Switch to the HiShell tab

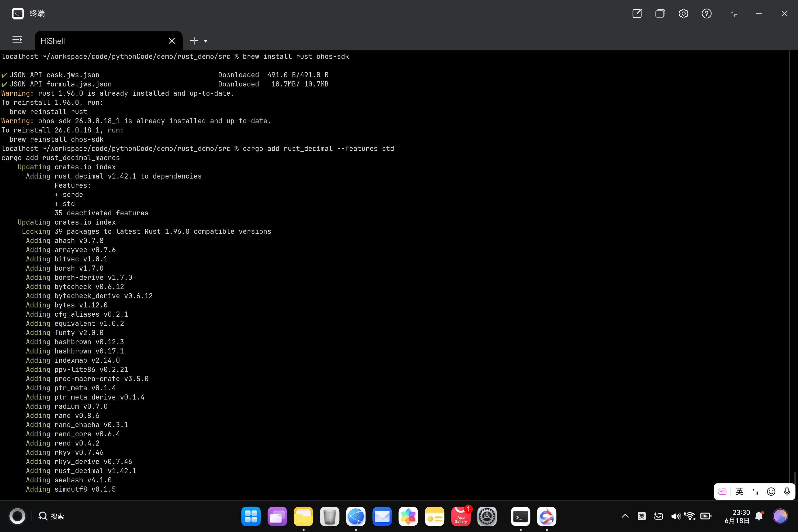108,41
